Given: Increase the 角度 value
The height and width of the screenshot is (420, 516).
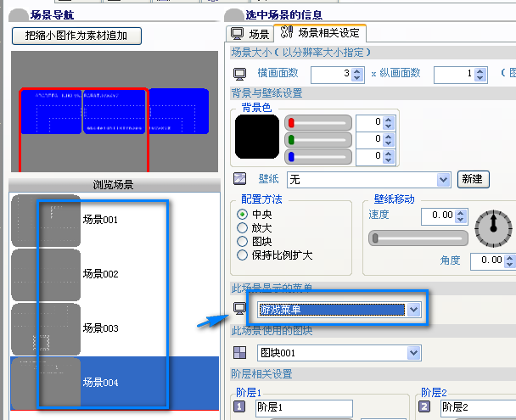Looking at the screenshot, I should (510, 258).
